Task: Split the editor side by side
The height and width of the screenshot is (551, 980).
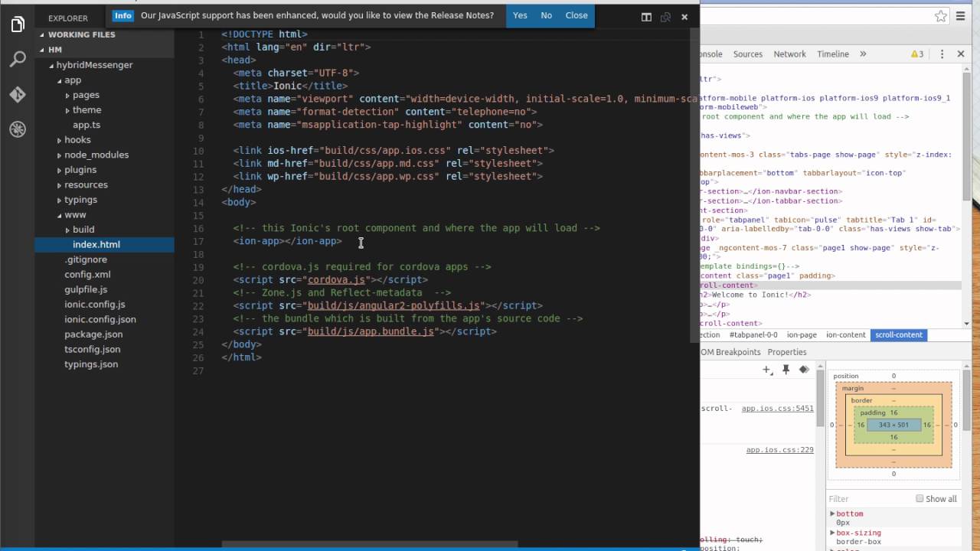Action: click(x=646, y=17)
